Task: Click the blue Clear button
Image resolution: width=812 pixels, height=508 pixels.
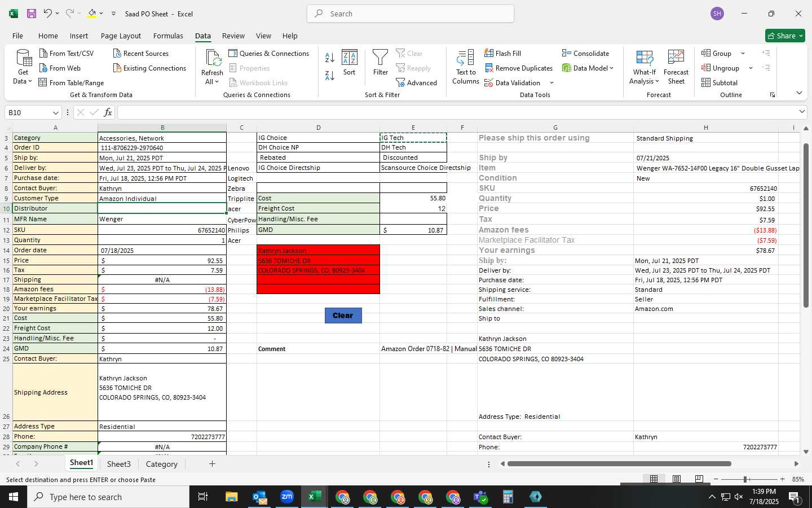Action: (x=343, y=316)
